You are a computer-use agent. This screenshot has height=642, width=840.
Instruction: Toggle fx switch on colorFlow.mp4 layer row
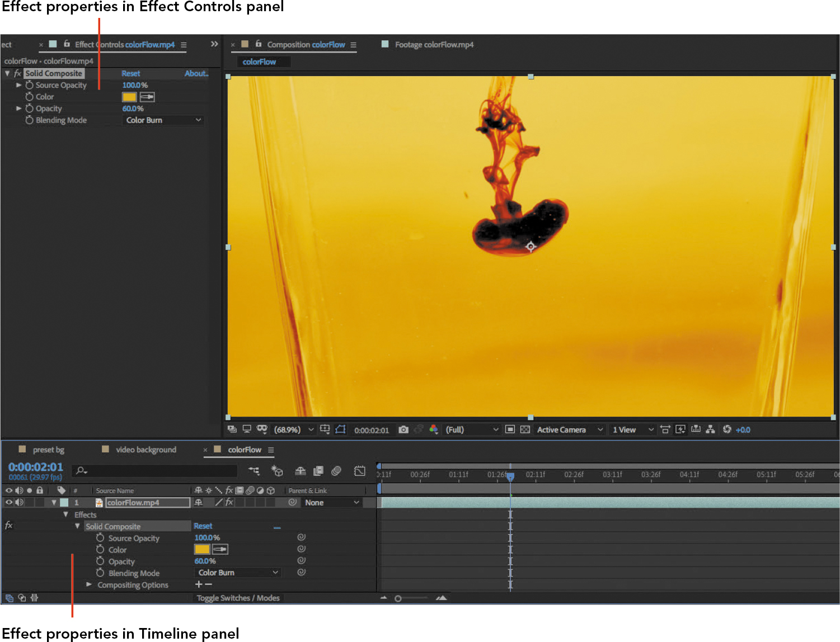coord(229,502)
